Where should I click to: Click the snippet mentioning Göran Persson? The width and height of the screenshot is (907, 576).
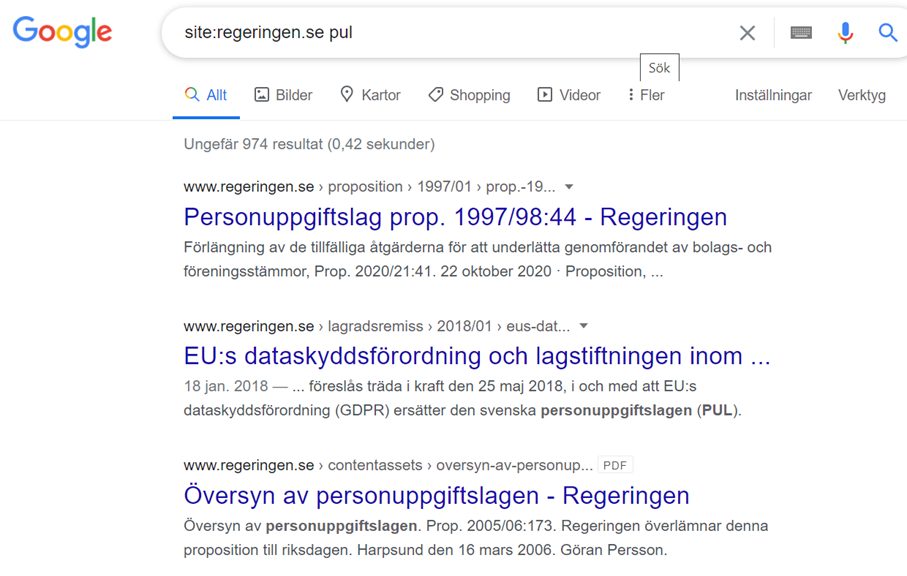[476, 538]
